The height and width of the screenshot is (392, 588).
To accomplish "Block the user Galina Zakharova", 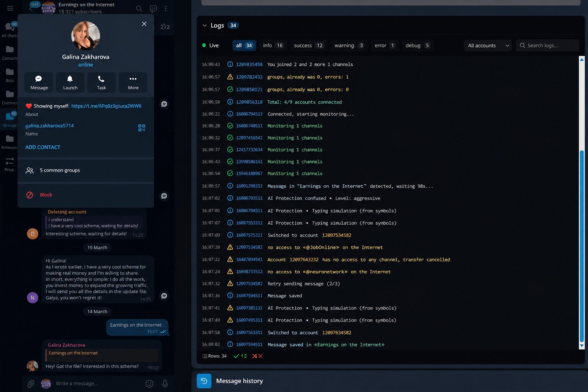I will [x=86, y=195].
